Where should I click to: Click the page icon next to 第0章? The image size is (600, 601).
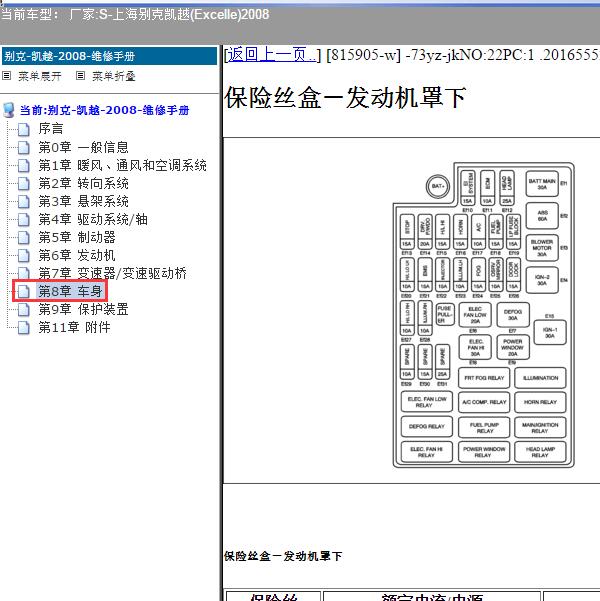tap(24, 148)
